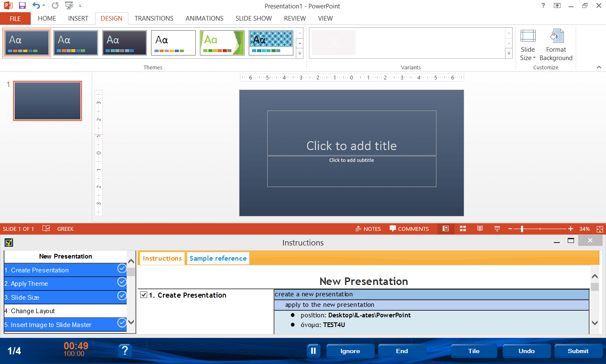
Task: Toggle COMMENTS pane in status bar
Action: coord(409,229)
